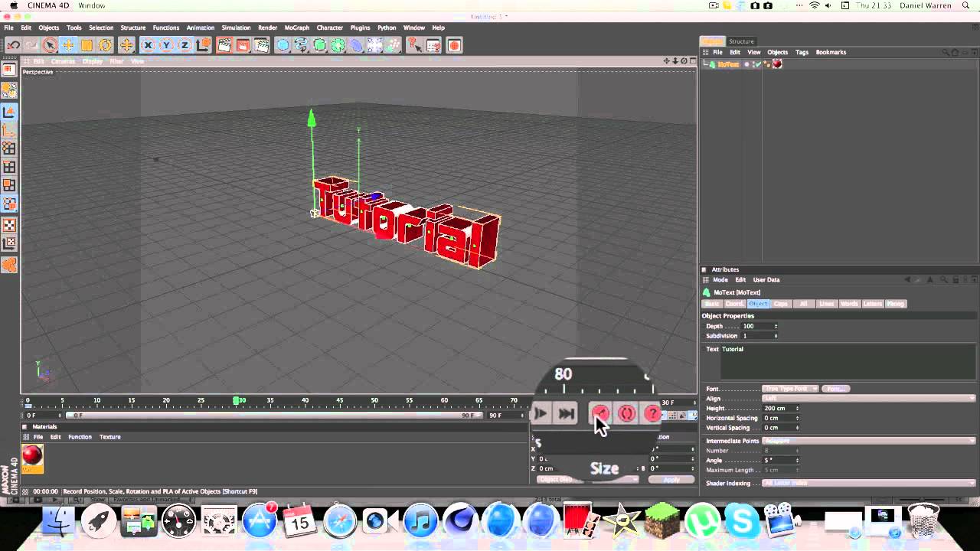Open viewport Display menu

click(x=93, y=61)
